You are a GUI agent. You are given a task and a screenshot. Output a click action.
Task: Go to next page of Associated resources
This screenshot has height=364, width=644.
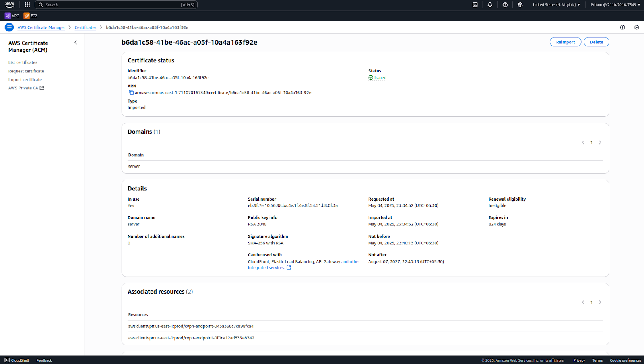[x=600, y=302]
